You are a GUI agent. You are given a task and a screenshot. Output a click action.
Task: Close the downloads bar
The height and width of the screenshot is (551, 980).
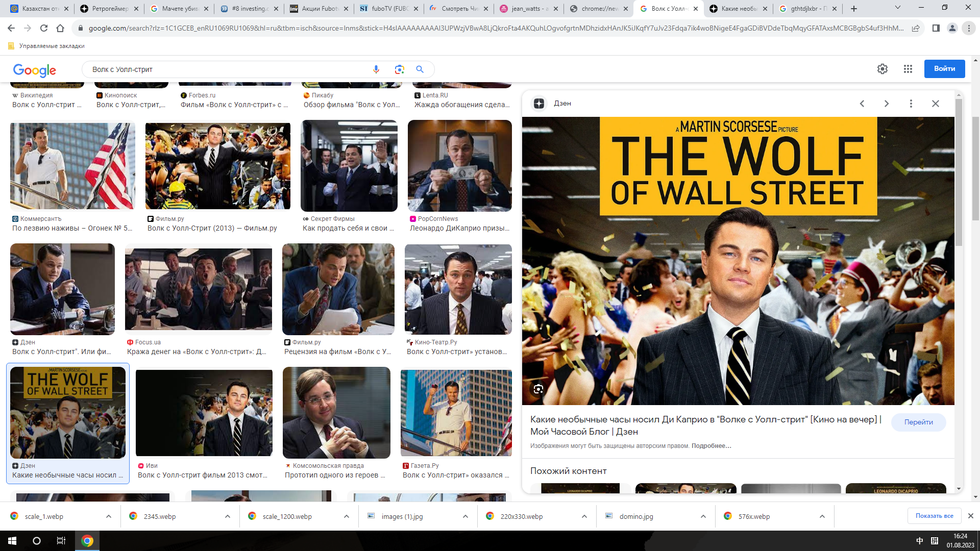tap(971, 516)
